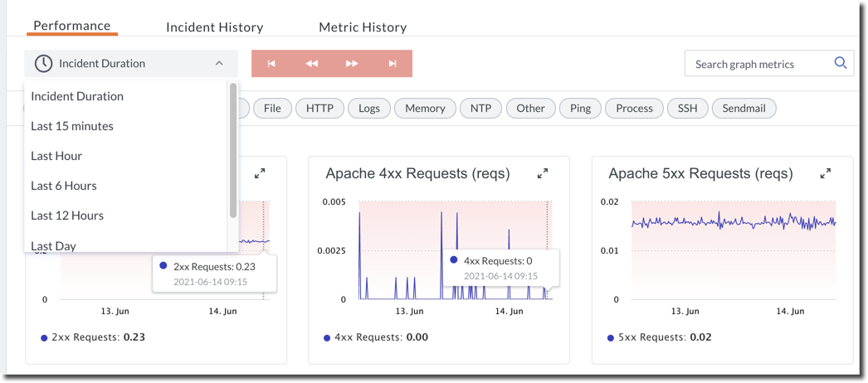Image resolution: width=868 pixels, height=383 pixels.
Task: Choose Last 6 Hours time range
Action: coord(64,186)
